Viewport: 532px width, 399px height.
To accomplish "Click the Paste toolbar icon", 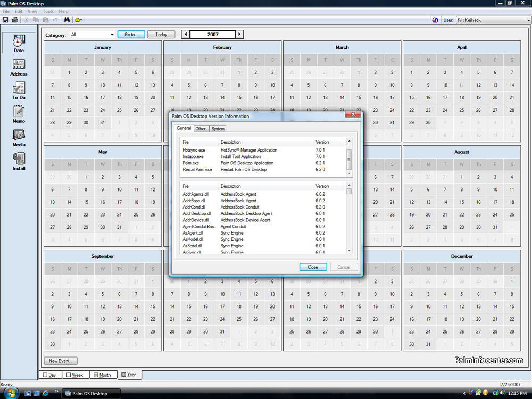I will (45, 20).
